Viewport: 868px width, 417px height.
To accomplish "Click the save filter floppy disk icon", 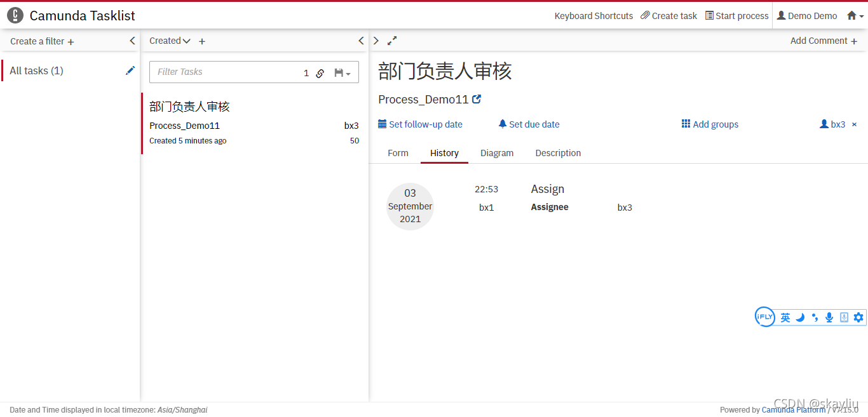I will coord(339,73).
